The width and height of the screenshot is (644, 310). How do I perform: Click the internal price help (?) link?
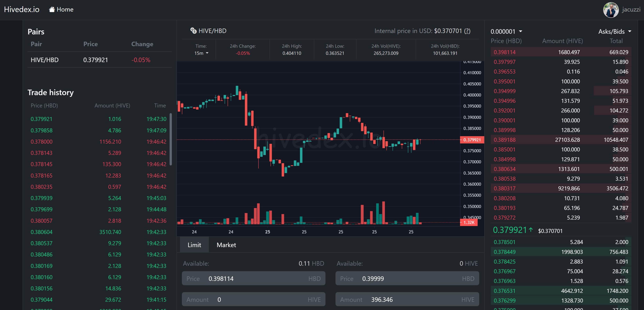click(x=467, y=31)
